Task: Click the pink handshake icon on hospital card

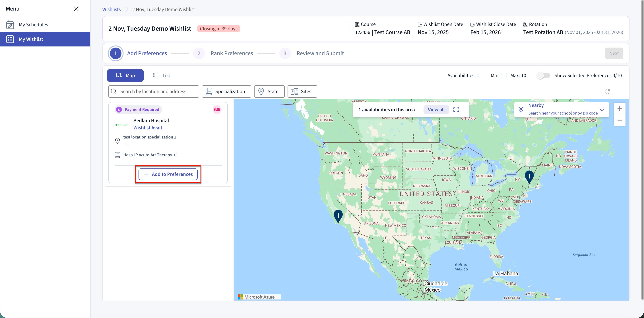Action: pos(217,110)
